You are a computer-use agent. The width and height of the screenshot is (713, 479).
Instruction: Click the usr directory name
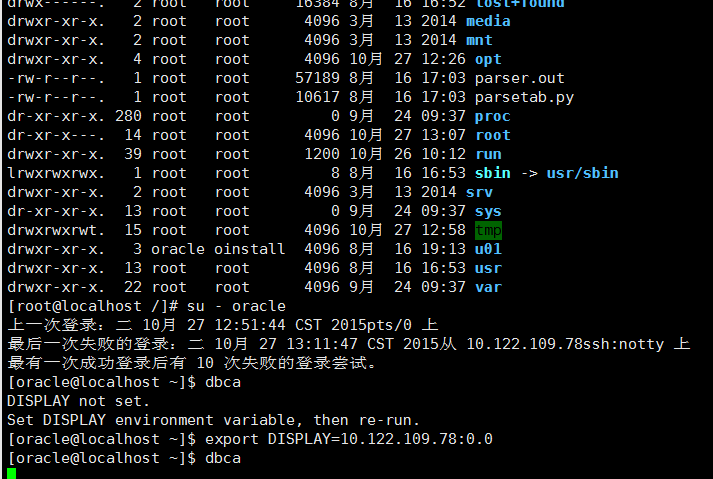(488, 268)
